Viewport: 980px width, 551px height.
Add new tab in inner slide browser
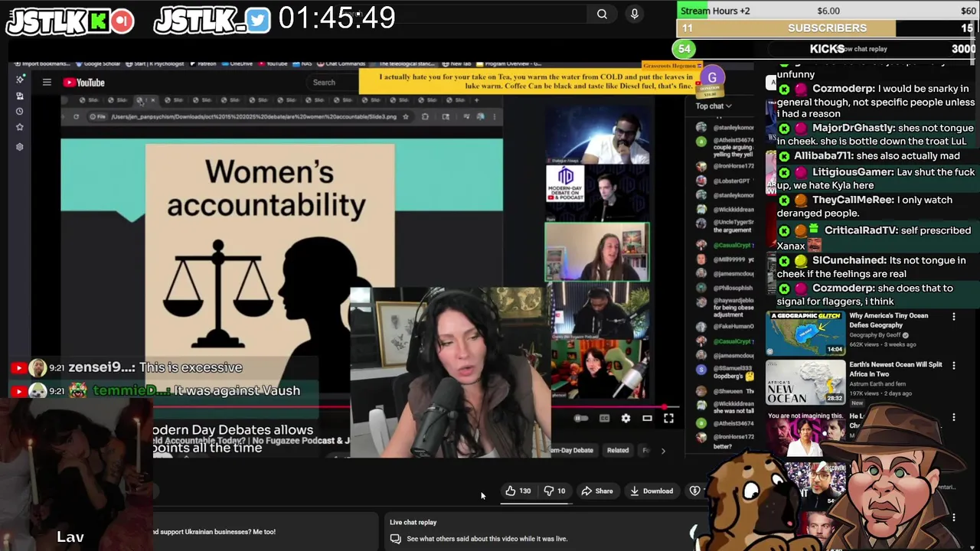click(x=476, y=100)
